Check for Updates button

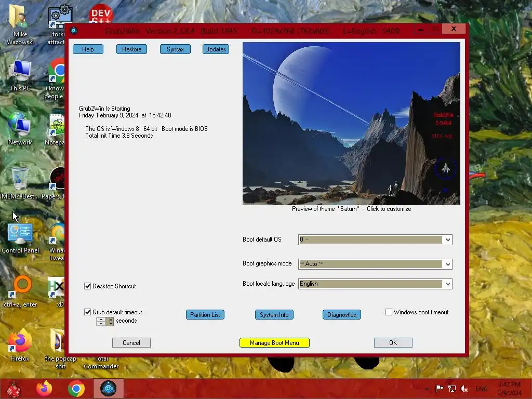(x=216, y=49)
